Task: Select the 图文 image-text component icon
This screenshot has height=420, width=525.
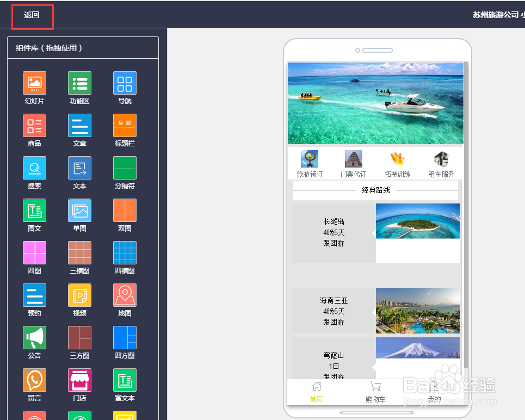Action: (34, 211)
